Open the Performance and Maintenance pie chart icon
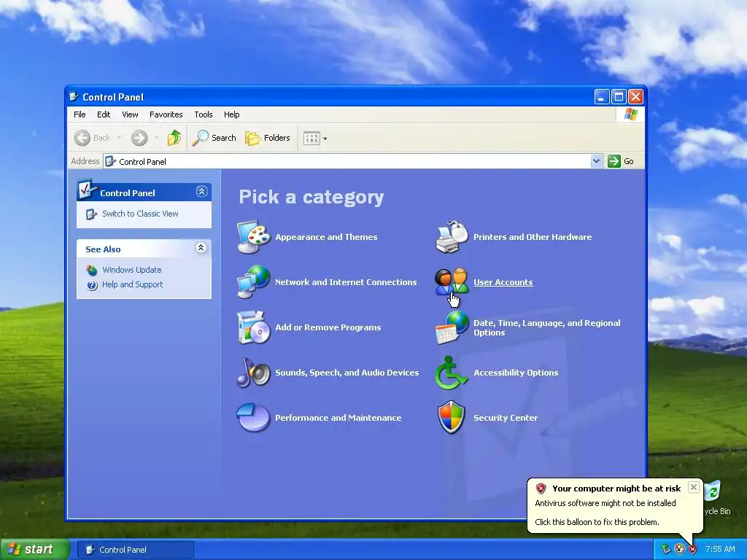The width and height of the screenshot is (747, 560). tap(253, 418)
